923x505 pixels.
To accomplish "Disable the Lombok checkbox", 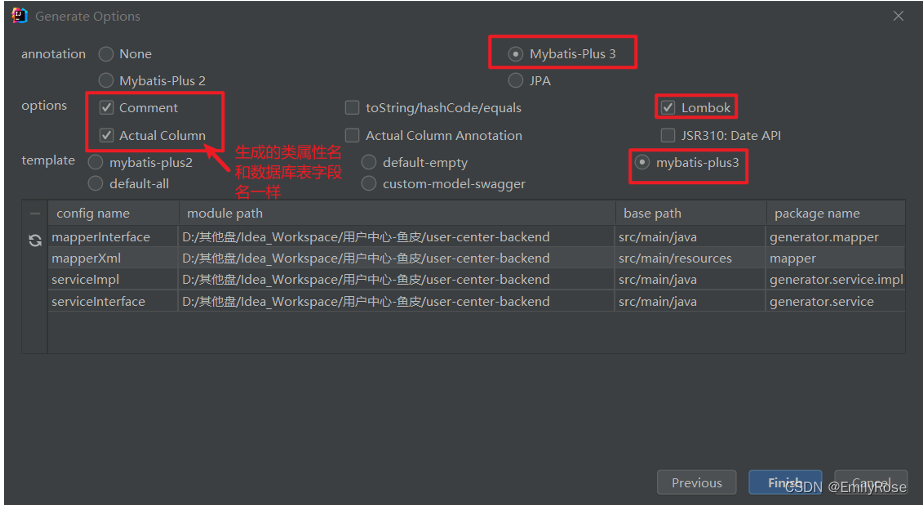I will (668, 108).
